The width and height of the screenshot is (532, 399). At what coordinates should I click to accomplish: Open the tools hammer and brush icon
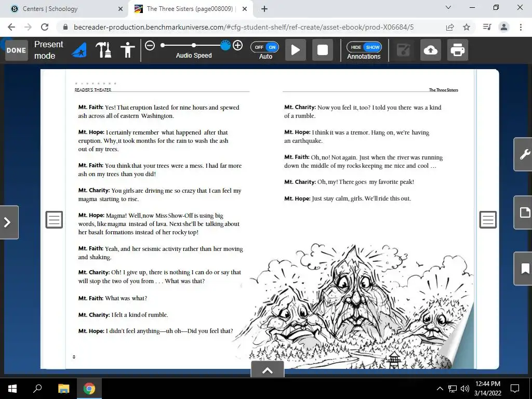click(103, 50)
